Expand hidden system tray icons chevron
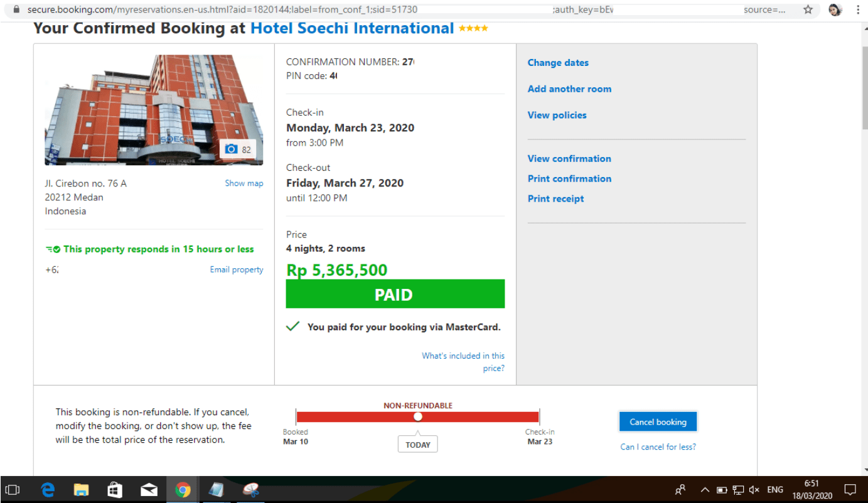Viewport: 868px width, 503px height. pos(705,490)
